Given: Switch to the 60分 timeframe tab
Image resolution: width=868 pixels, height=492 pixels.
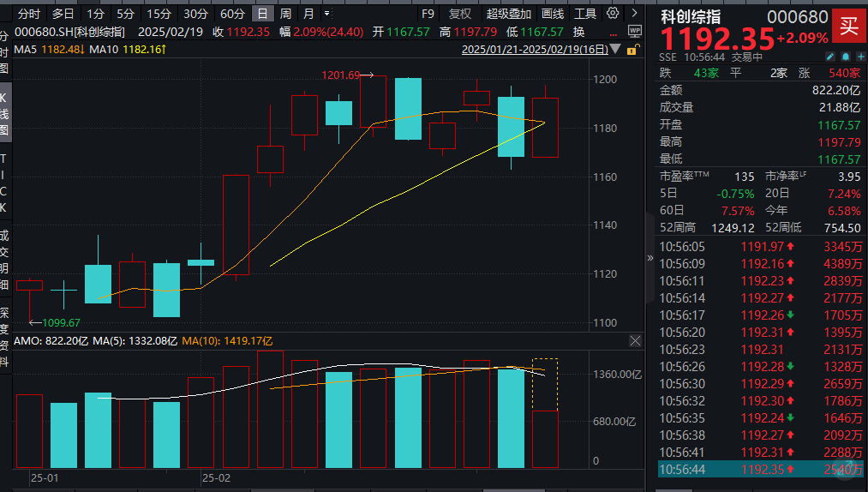Looking at the screenshot, I should pos(232,14).
